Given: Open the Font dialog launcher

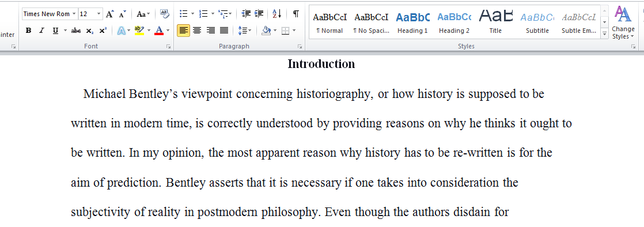Looking at the screenshot, I should 168,47.
